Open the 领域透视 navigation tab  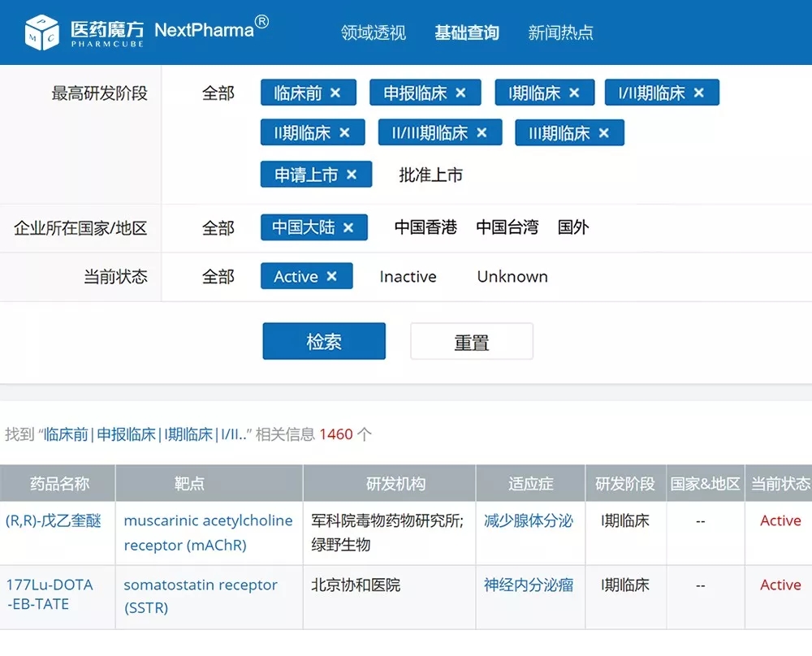coord(373,32)
